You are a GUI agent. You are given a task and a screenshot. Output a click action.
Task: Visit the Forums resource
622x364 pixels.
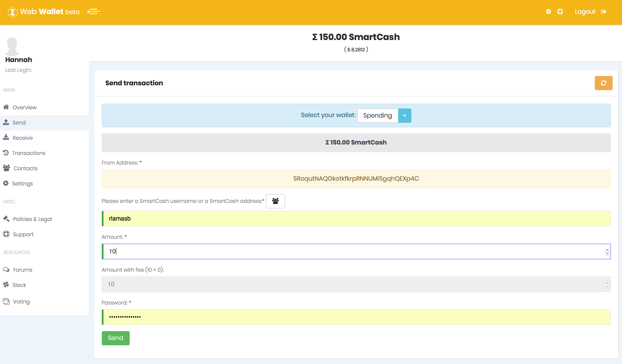(22, 270)
